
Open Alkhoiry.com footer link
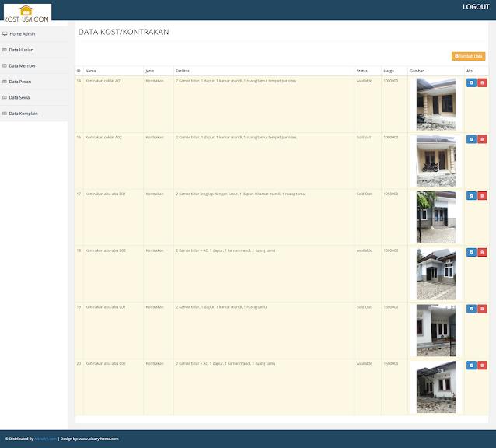click(46, 439)
